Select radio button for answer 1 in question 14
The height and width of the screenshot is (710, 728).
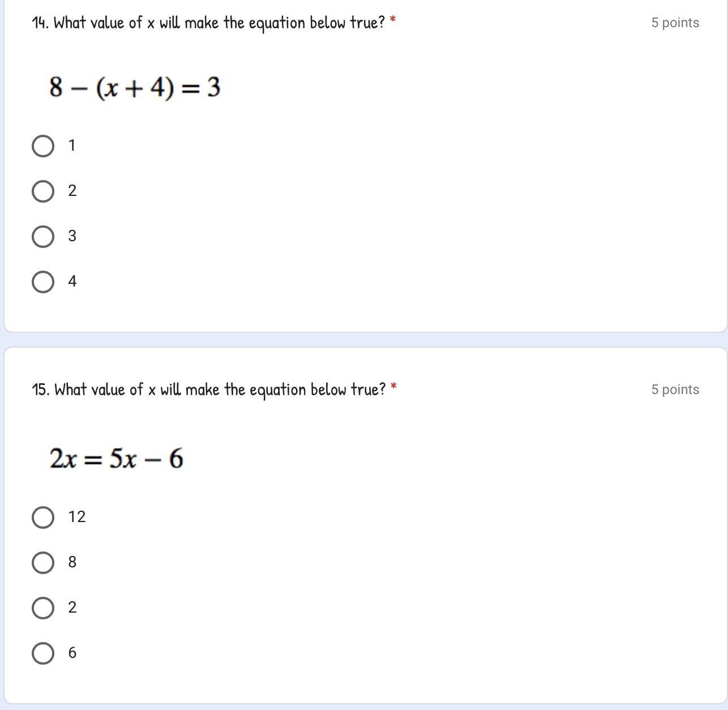[43, 146]
